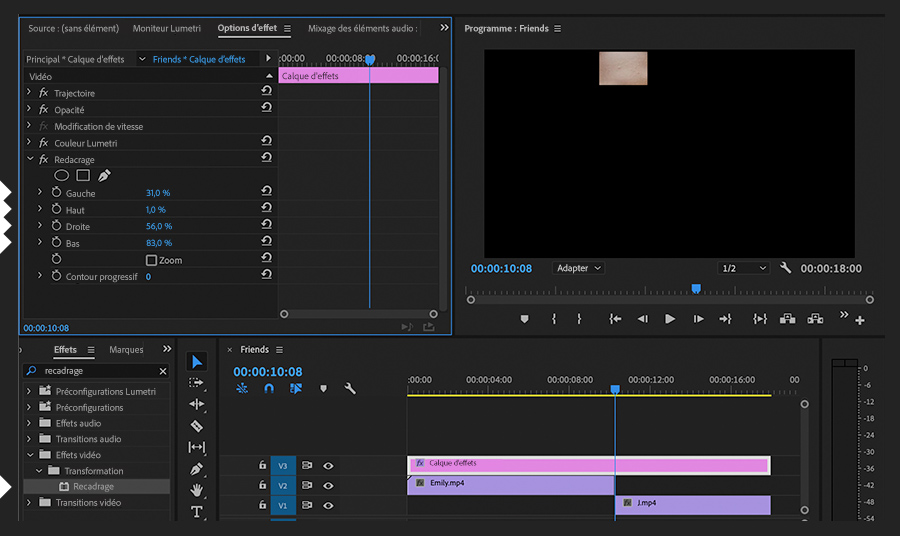Switch to the Moniteur Lumetri tab
This screenshot has width=900, height=536.
(167, 29)
